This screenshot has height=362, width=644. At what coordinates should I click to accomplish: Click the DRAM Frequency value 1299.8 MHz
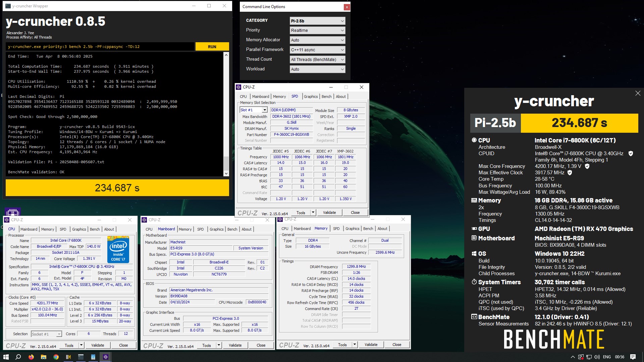[x=356, y=266]
